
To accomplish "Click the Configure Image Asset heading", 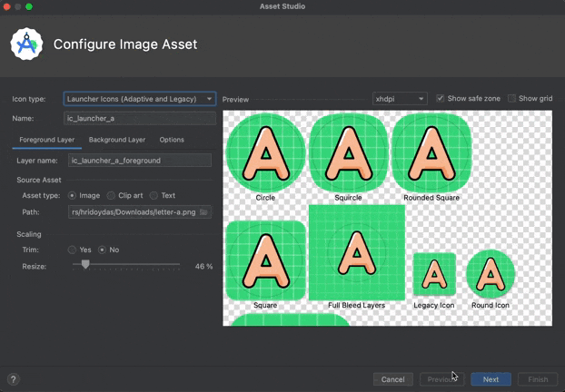I will (125, 44).
